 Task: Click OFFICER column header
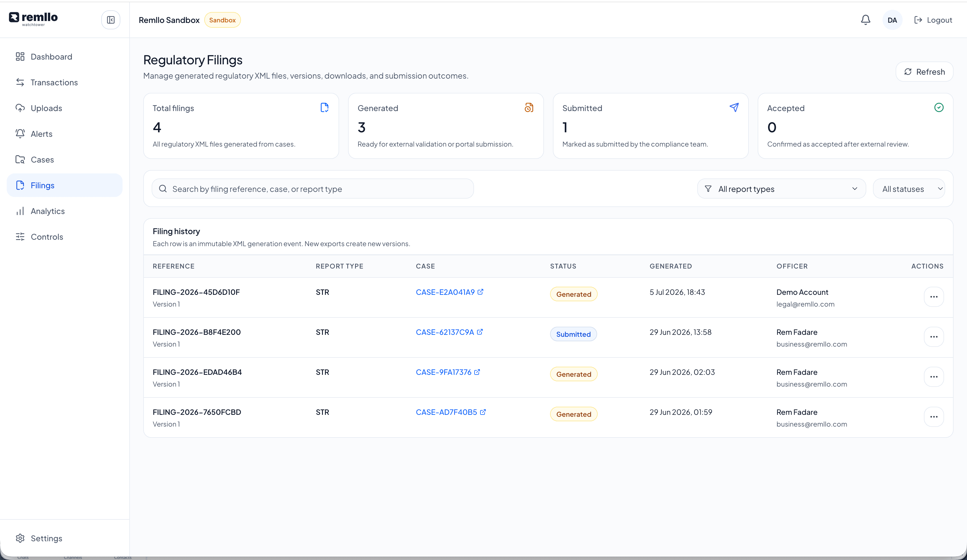pos(792,266)
